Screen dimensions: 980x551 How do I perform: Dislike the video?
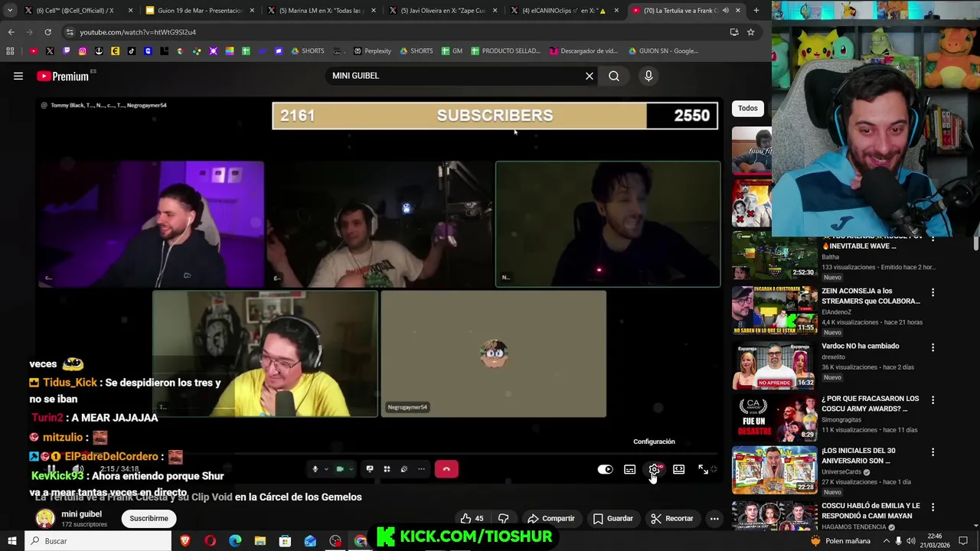503,518
